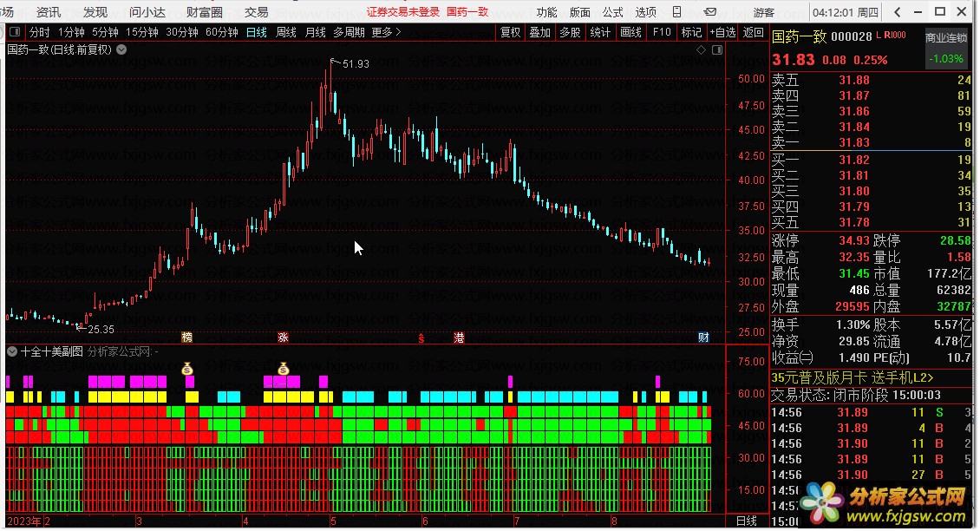Click the 叠加 overlay button
Image resolution: width=980 pixels, height=531 pixels.
point(540,32)
